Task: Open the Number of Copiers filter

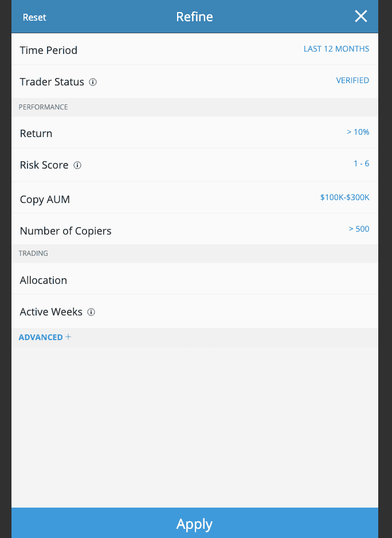Action: click(195, 229)
